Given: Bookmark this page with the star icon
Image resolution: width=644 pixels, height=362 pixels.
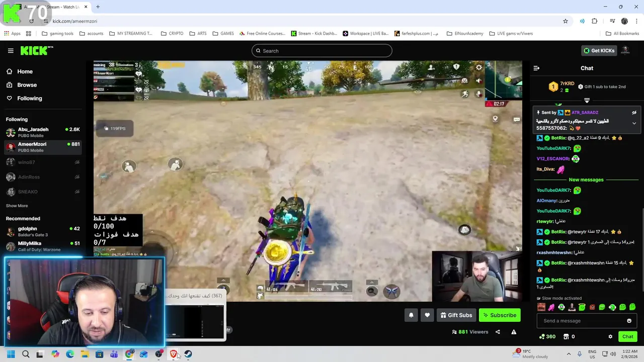Looking at the screenshot, I should 566,21.
